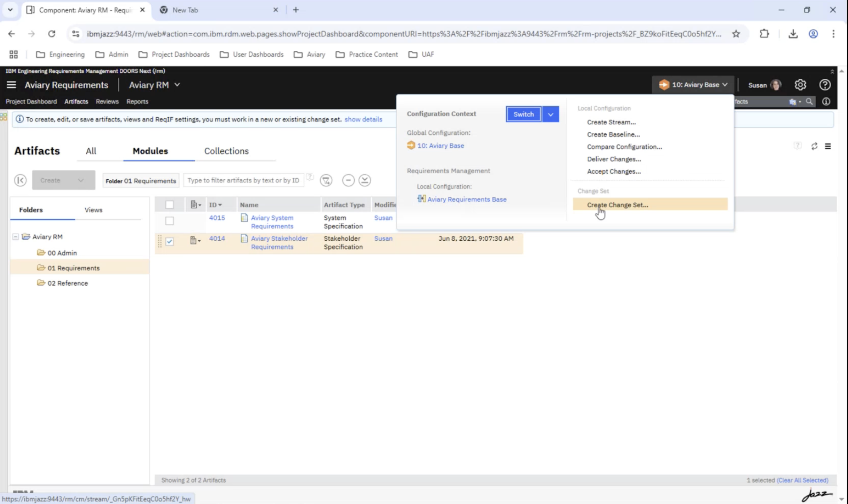Screen dimensions: 848x504
Task: Collapse the Aviary RM folder tree node
Action: click(16, 237)
